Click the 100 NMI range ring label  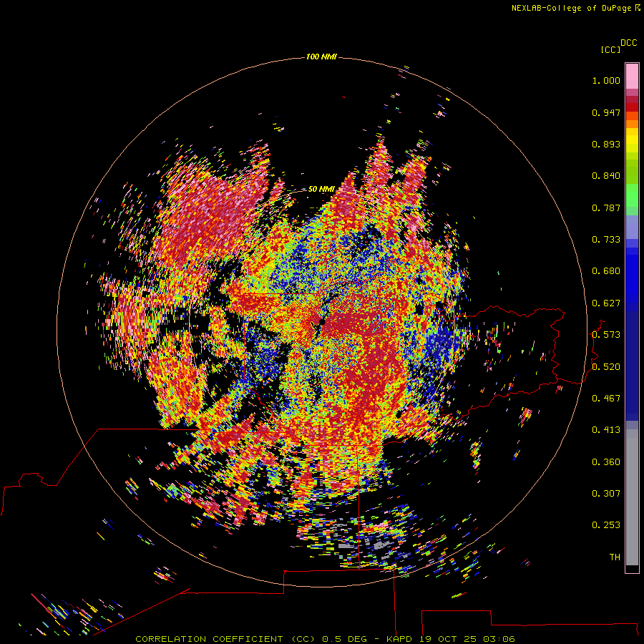pos(321,57)
